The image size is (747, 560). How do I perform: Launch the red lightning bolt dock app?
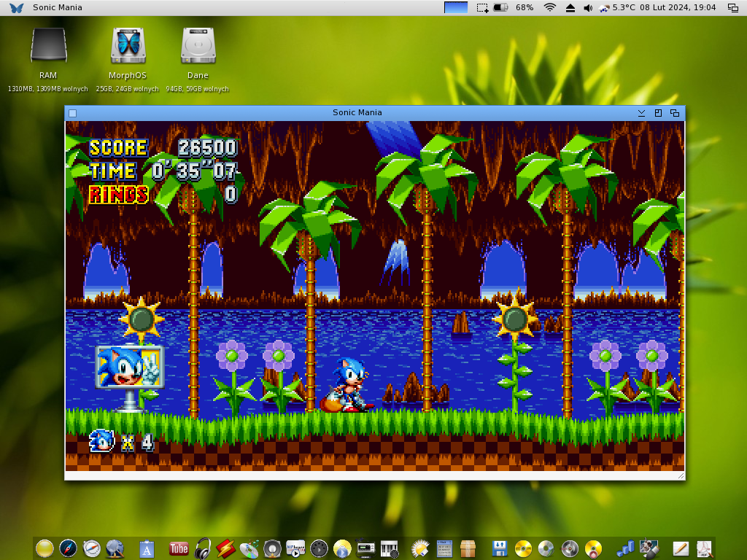pyautogui.click(x=225, y=548)
